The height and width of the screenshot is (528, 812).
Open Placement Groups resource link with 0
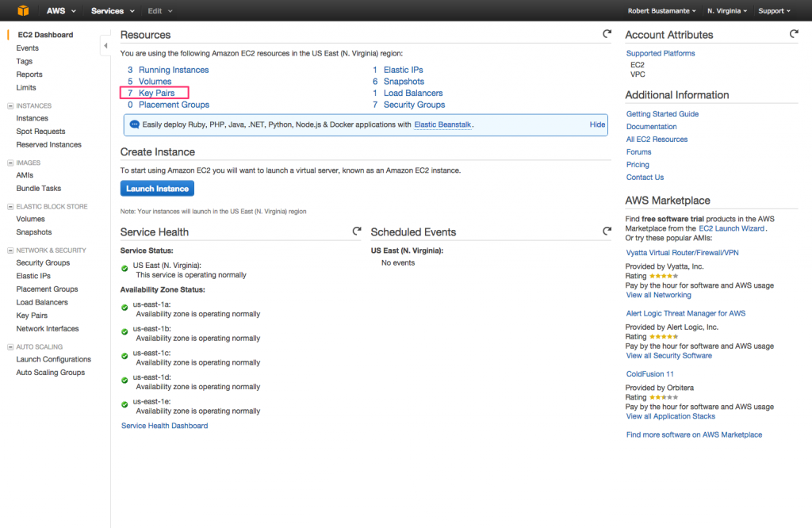coord(174,105)
